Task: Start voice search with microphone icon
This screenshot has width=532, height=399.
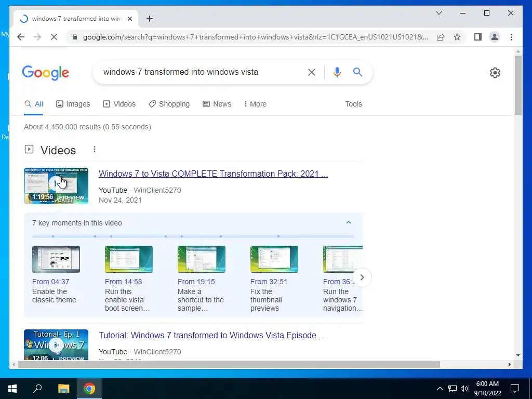Action: click(337, 72)
